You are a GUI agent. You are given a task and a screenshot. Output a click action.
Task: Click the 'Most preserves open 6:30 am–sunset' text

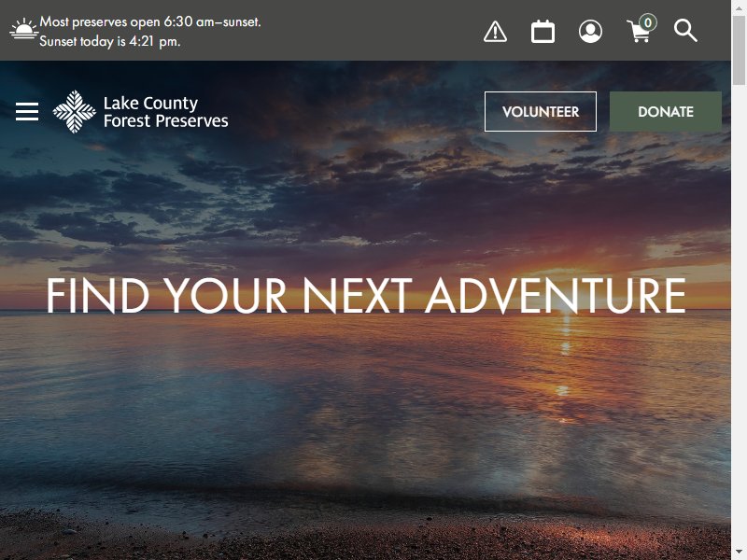150,21
